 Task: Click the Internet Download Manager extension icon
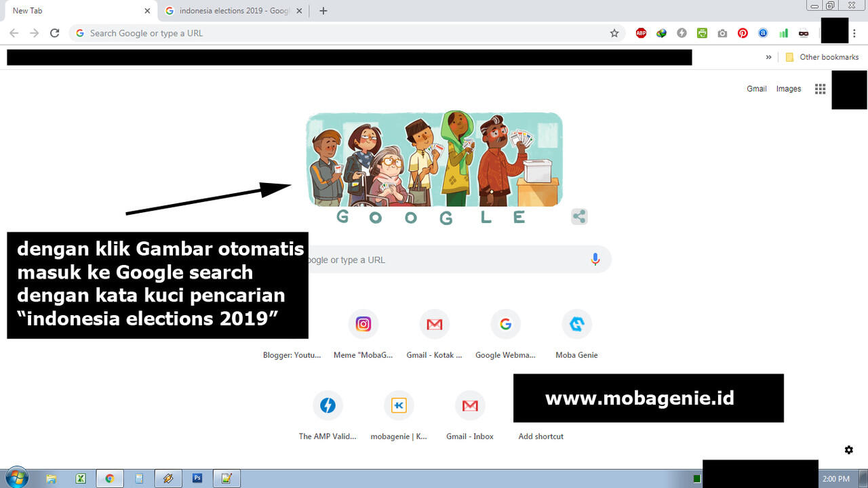click(x=661, y=33)
